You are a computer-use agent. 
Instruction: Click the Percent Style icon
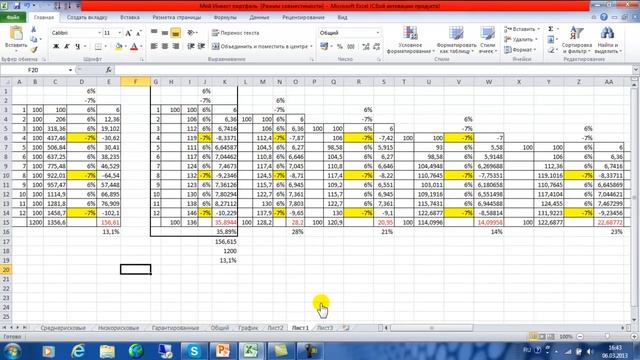(340, 47)
